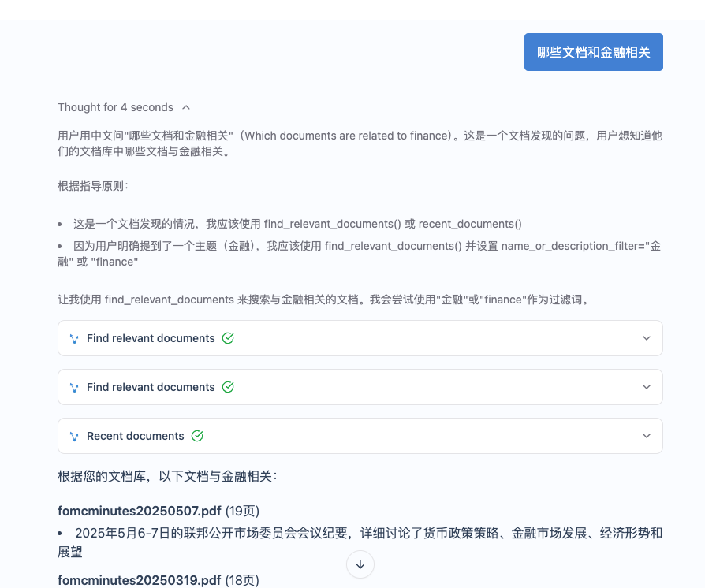Click the 哪些文档和金融相关 message bubble
Viewport: 705px width, 588px height.
point(594,51)
